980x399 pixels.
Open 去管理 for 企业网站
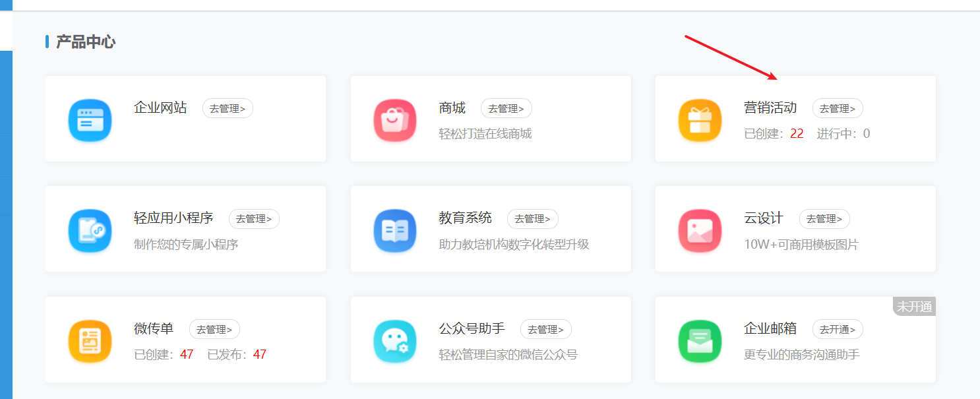[228, 108]
